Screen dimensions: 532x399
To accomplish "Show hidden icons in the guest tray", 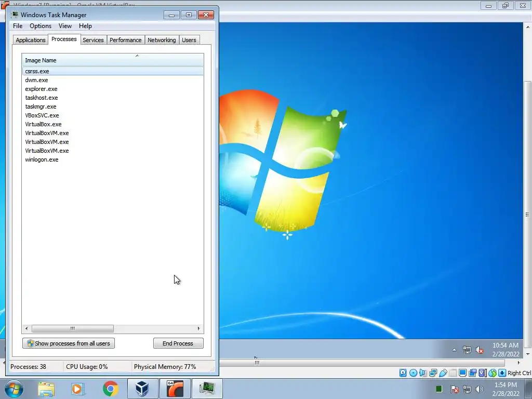I will coord(454,350).
